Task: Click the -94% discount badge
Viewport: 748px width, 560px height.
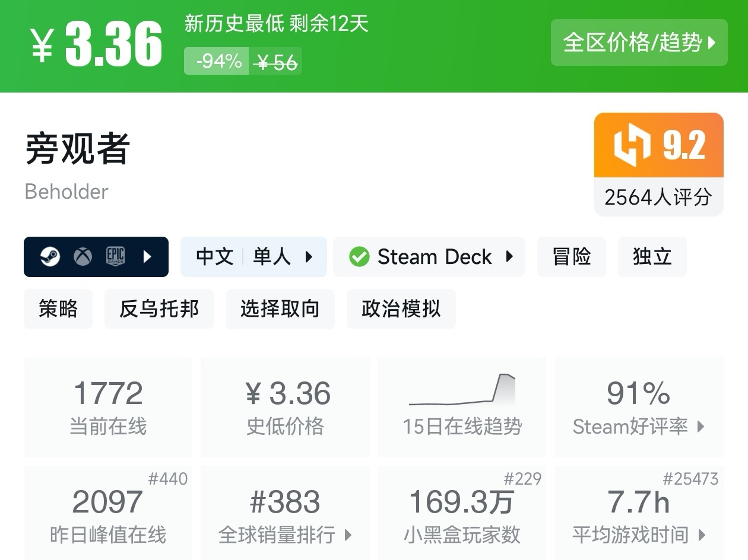Action: [217, 61]
